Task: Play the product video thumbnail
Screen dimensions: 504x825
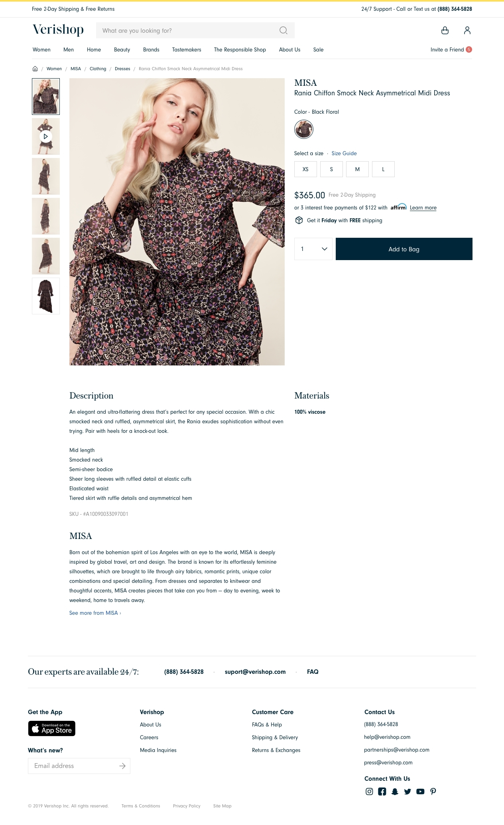Action: (46, 136)
